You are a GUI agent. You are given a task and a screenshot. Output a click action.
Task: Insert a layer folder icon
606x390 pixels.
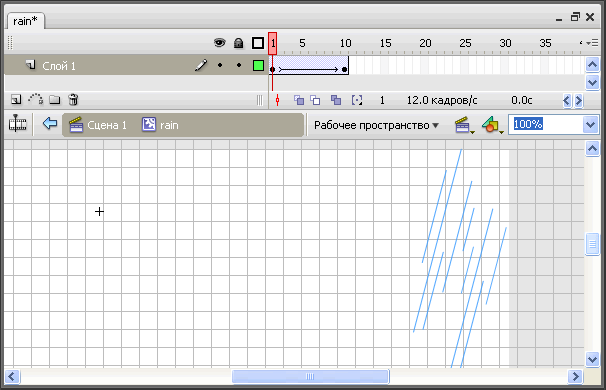pos(55,100)
